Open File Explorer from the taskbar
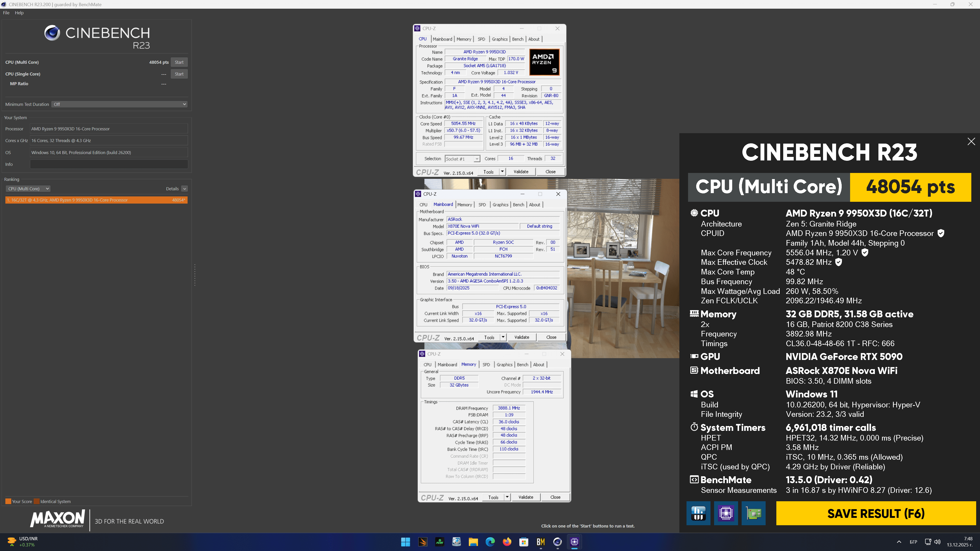Viewport: 980px width, 551px height. [473, 542]
